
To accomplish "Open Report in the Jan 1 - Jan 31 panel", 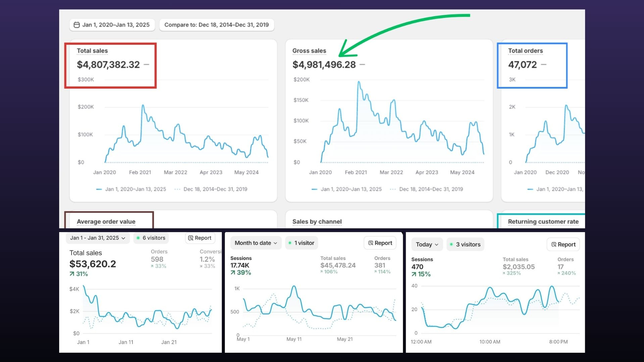I will (200, 238).
